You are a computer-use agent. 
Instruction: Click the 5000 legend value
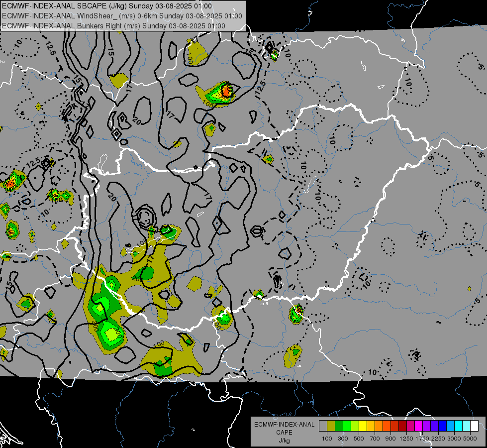point(470,439)
